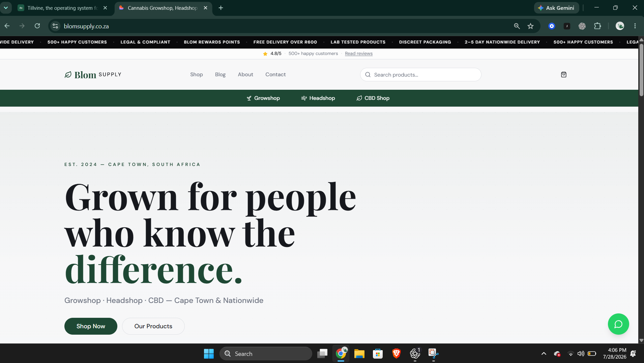Viewport: 644px width, 363px height.
Task: Select the Cannabis Growshop, Headshop tab
Action: 163,8
